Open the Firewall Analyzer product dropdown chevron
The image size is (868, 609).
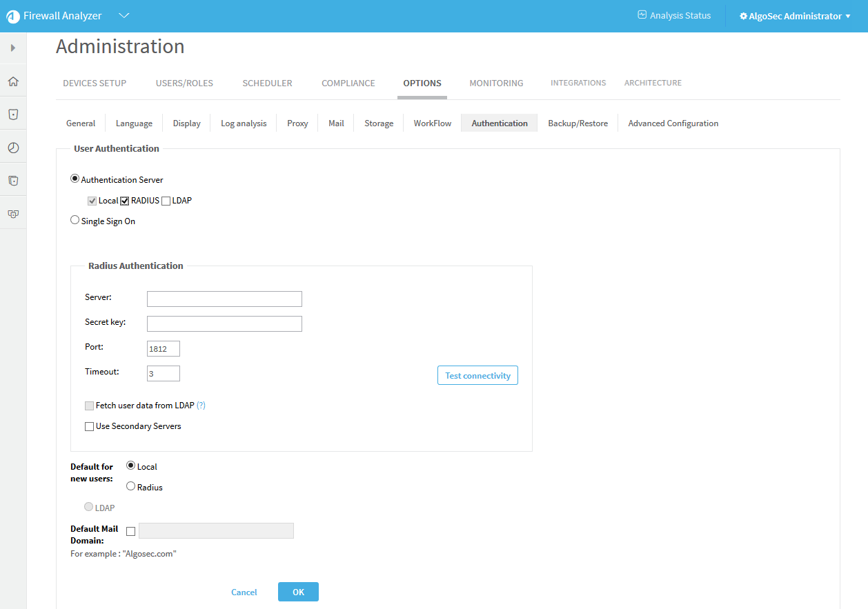pos(124,16)
